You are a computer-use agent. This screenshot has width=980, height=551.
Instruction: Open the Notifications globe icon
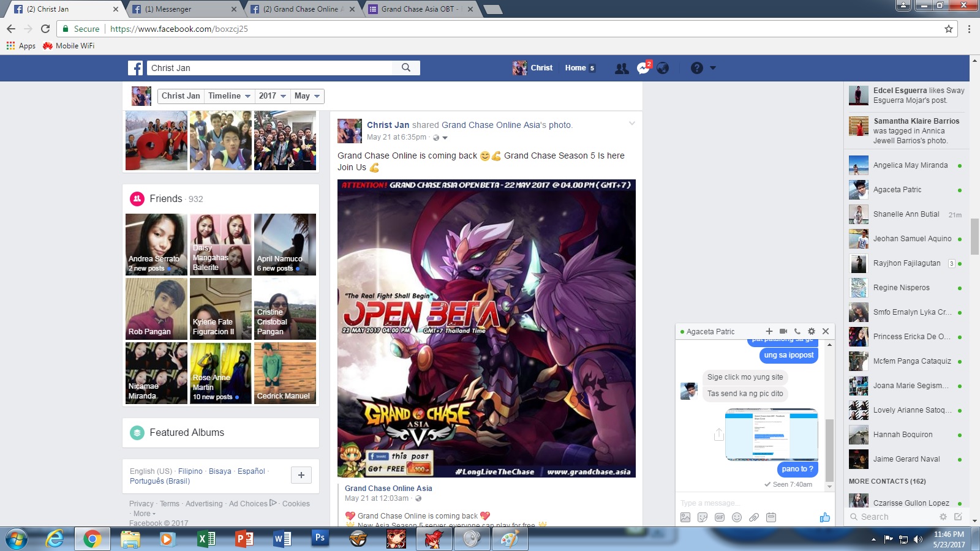(x=663, y=68)
